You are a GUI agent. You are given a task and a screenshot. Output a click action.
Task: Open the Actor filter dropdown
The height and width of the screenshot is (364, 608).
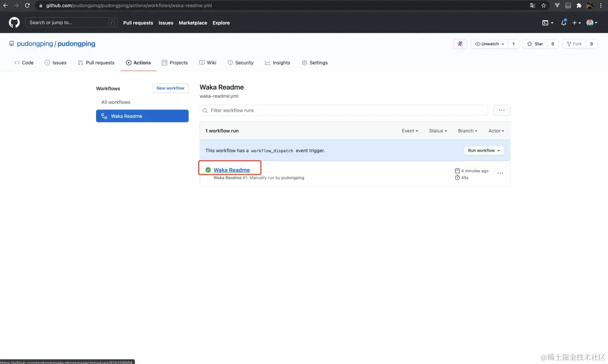pos(496,131)
